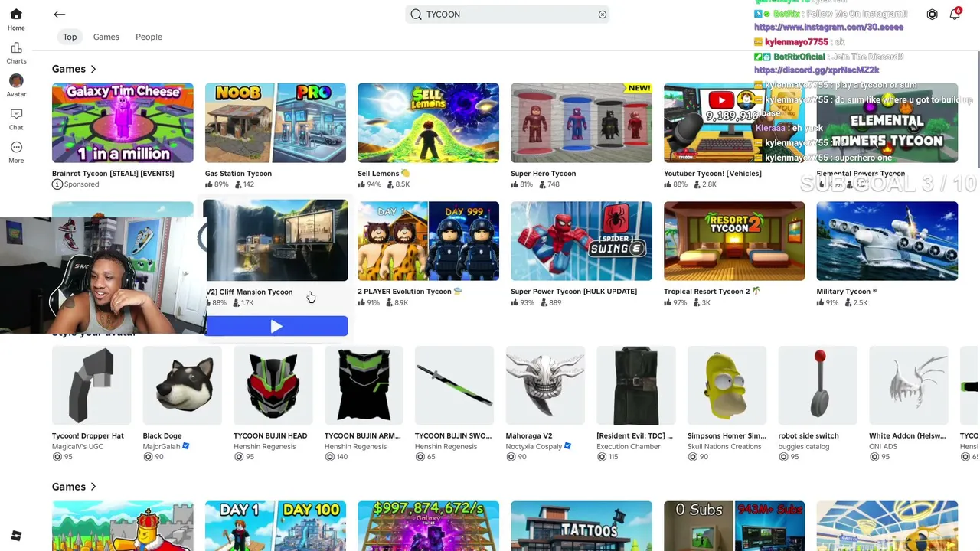Clear the TYCOON search text
Image resolution: width=980 pixels, height=551 pixels.
click(603, 14)
